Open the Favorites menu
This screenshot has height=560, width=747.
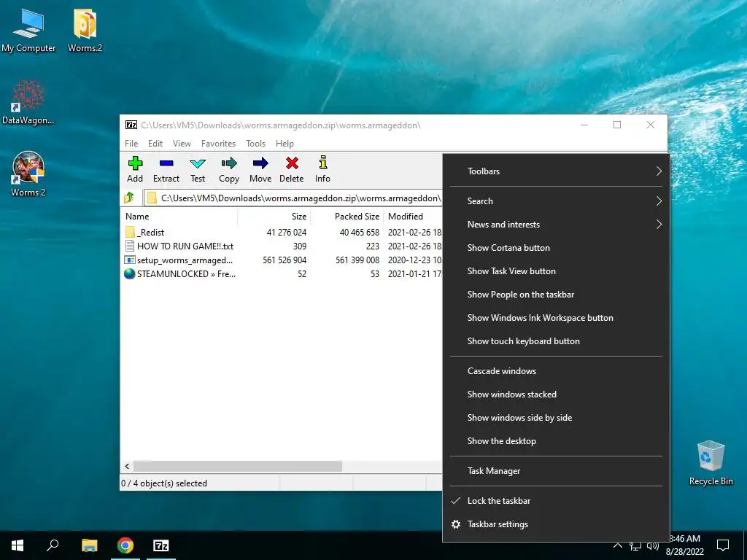(x=218, y=144)
